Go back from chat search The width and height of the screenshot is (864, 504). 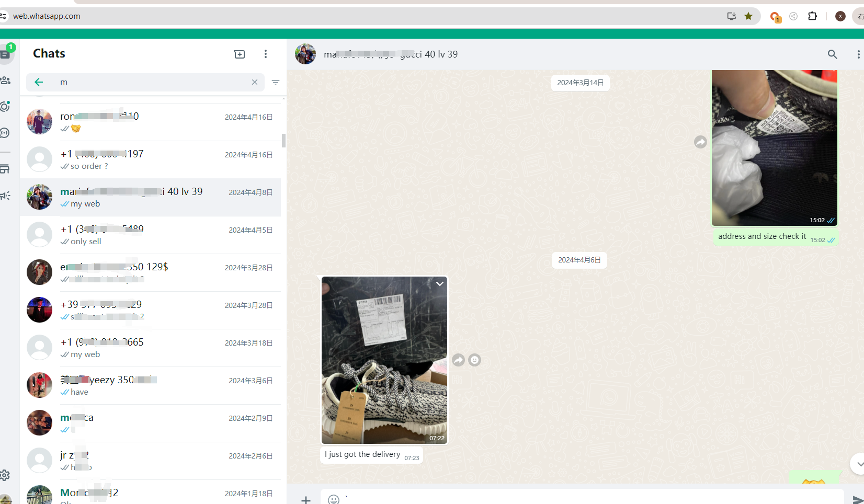coord(39,82)
